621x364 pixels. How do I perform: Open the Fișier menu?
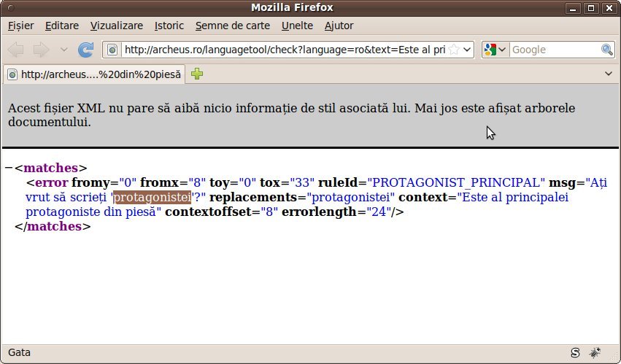(20, 26)
